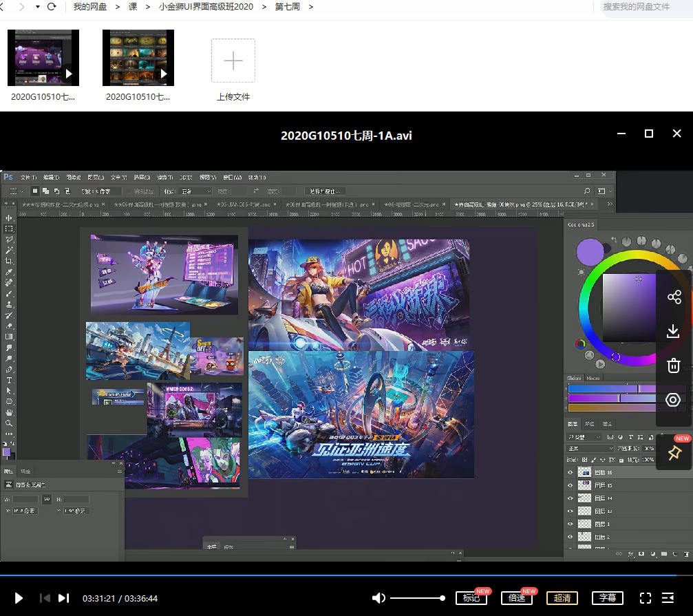This screenshot has height=616, width=693.
Task: Refresh the netdisk file list
Action: point(52,7)
